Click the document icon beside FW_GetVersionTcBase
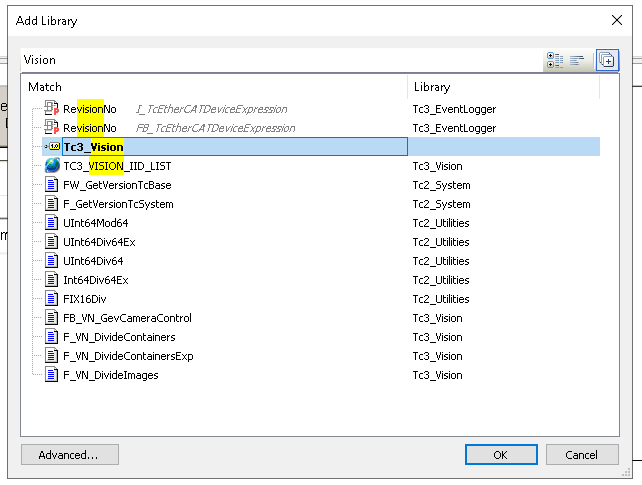The height and width of the screenshot is (485, 642). pos(51,185)
